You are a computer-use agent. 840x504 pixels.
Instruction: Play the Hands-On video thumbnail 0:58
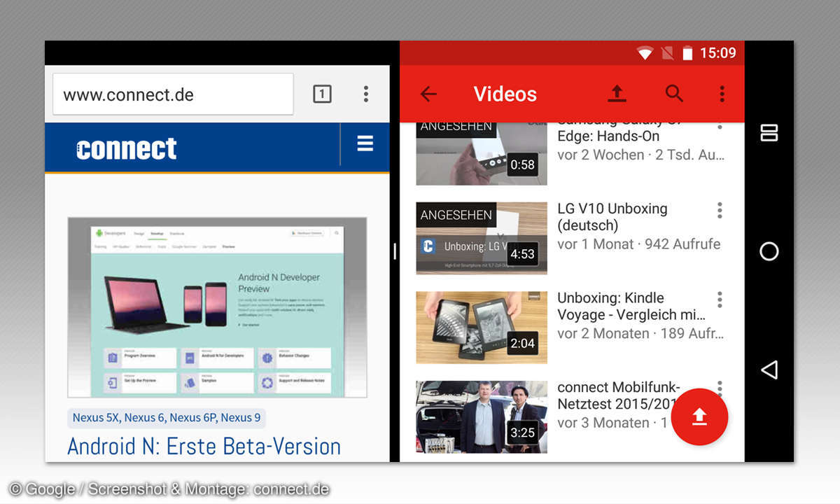[x=482, y=153]
